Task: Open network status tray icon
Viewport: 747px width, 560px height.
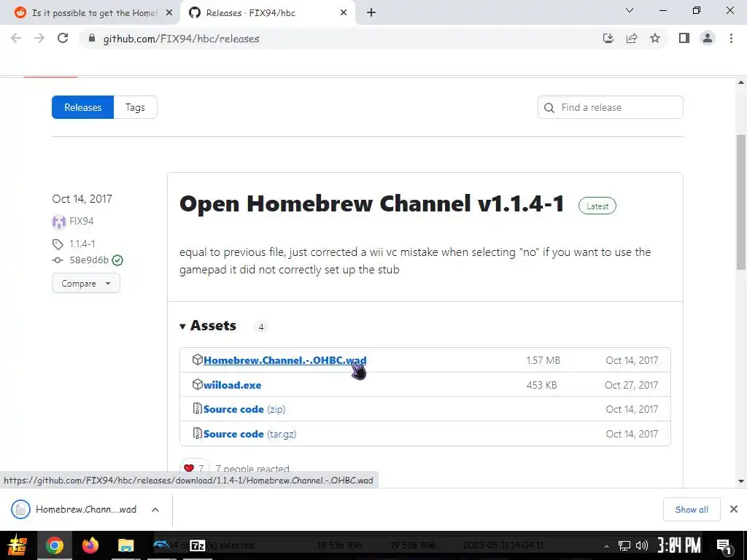Action: click(624, 545)
